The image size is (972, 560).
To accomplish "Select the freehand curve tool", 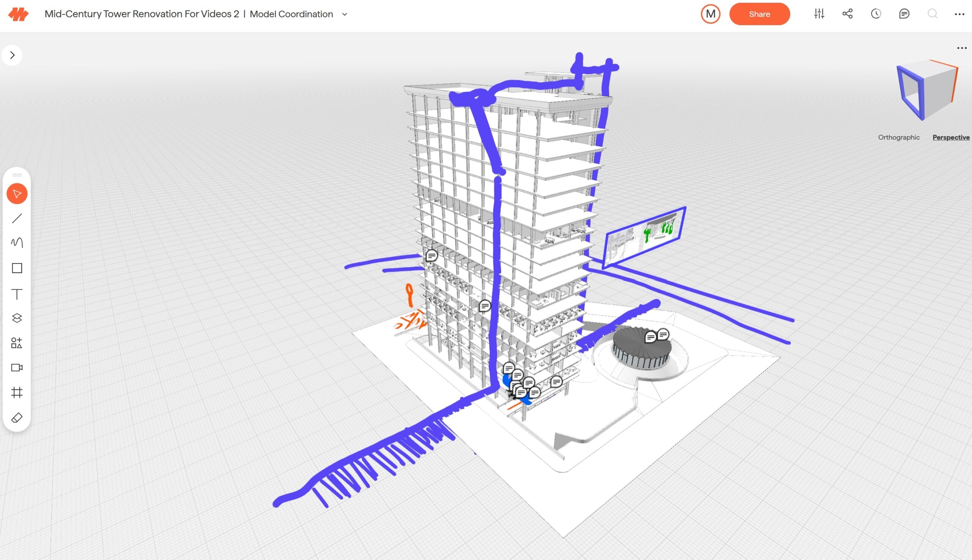I will pos(17,243).
